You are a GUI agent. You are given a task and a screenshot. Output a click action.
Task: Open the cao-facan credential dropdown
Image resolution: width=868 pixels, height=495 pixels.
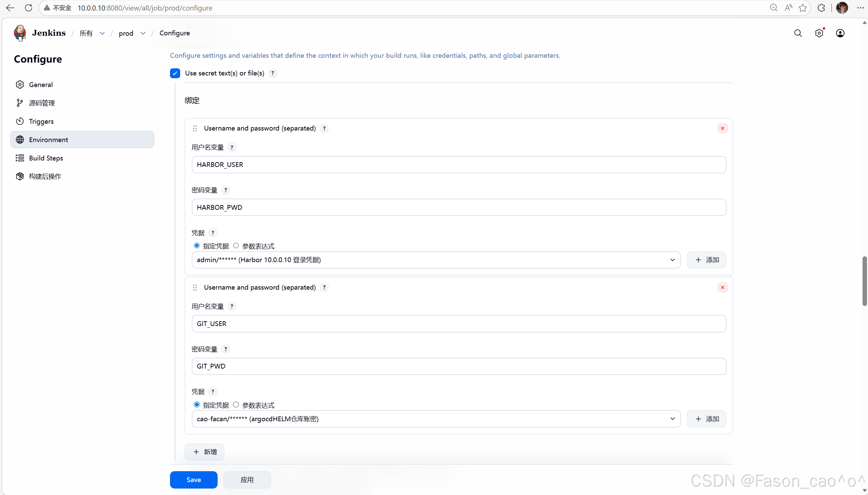click(436, 419)
